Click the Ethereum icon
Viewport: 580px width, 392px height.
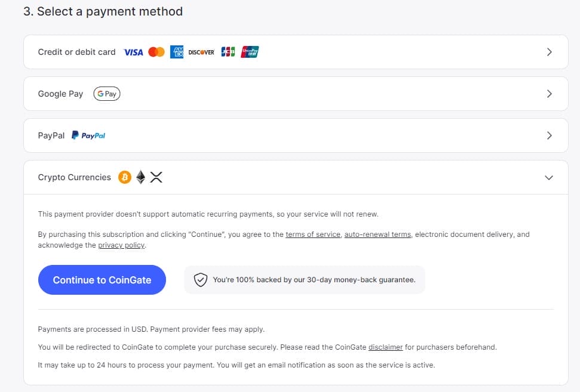point(140,177)
